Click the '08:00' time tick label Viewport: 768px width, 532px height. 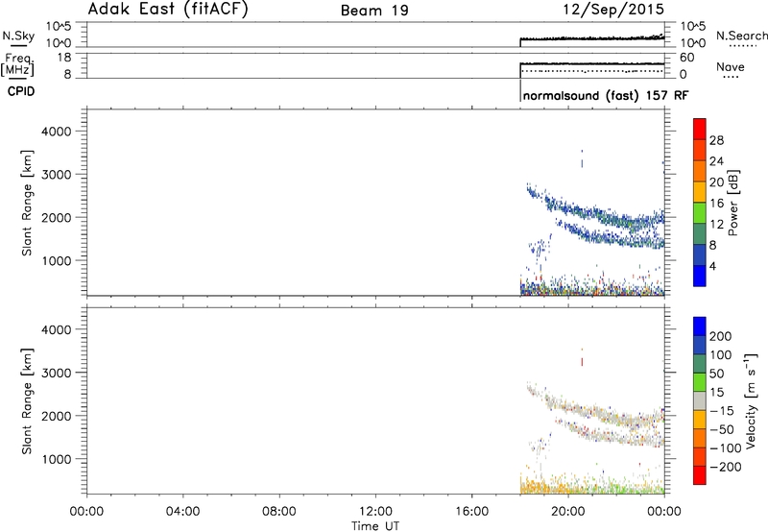[279, 512]
